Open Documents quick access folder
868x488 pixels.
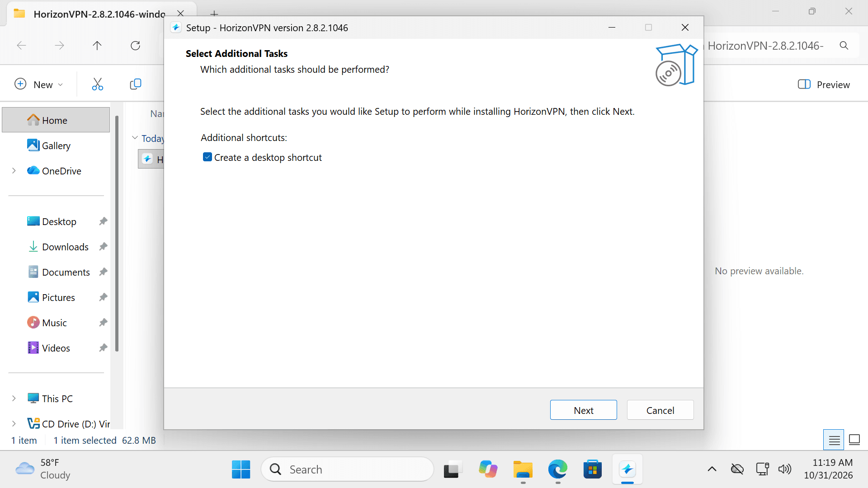(66, 272)
